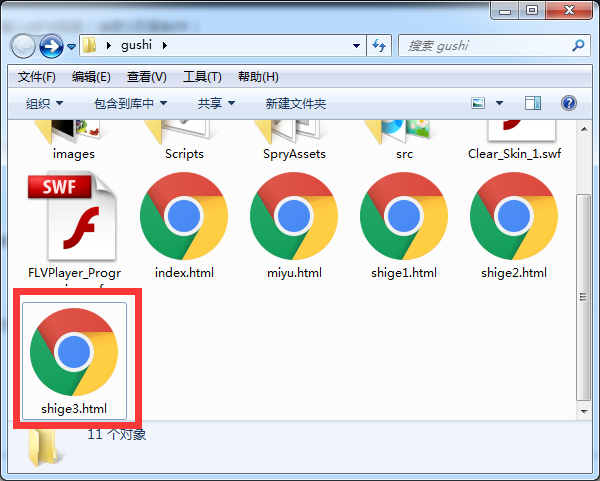Click the shige1.html file name
The image size is (600, 481).
click(404, 273)
